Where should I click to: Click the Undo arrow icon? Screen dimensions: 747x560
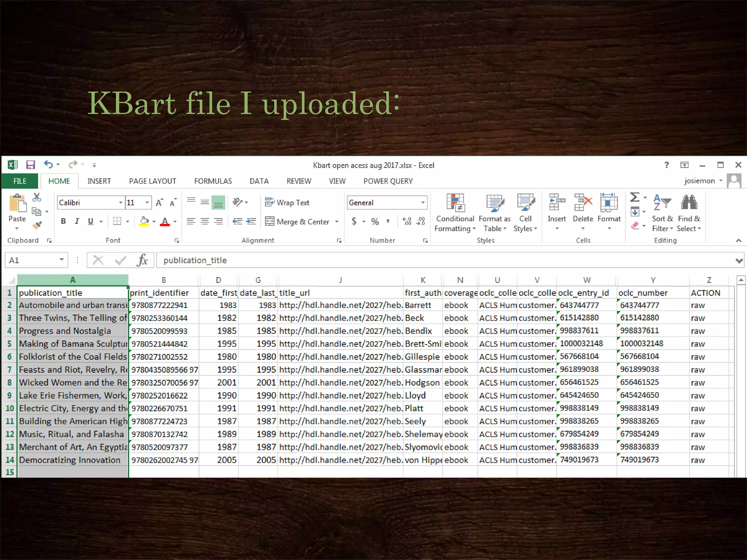[48, 165]
